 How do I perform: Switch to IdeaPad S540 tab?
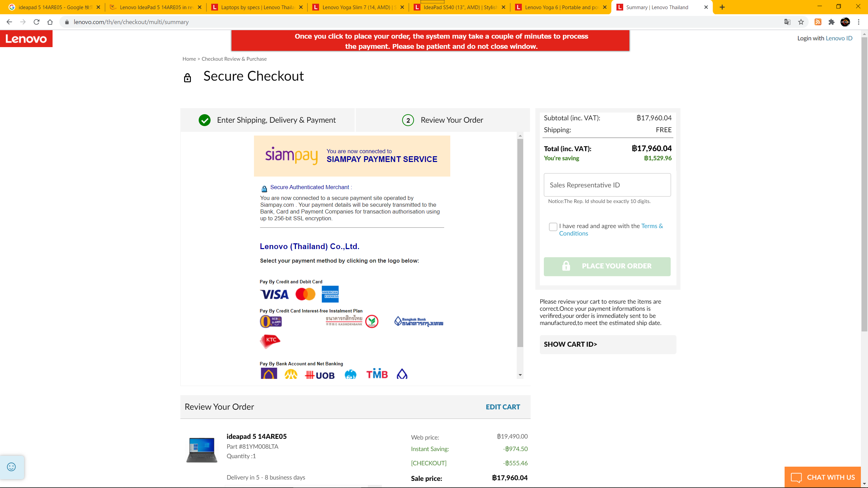pyautogui.click(x=459, y=7)
